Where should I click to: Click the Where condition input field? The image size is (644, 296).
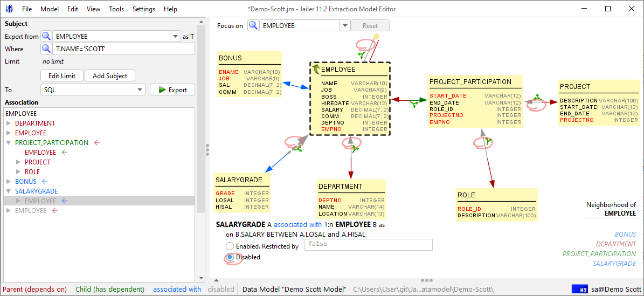pyautogui.click(x=123, y=49)
